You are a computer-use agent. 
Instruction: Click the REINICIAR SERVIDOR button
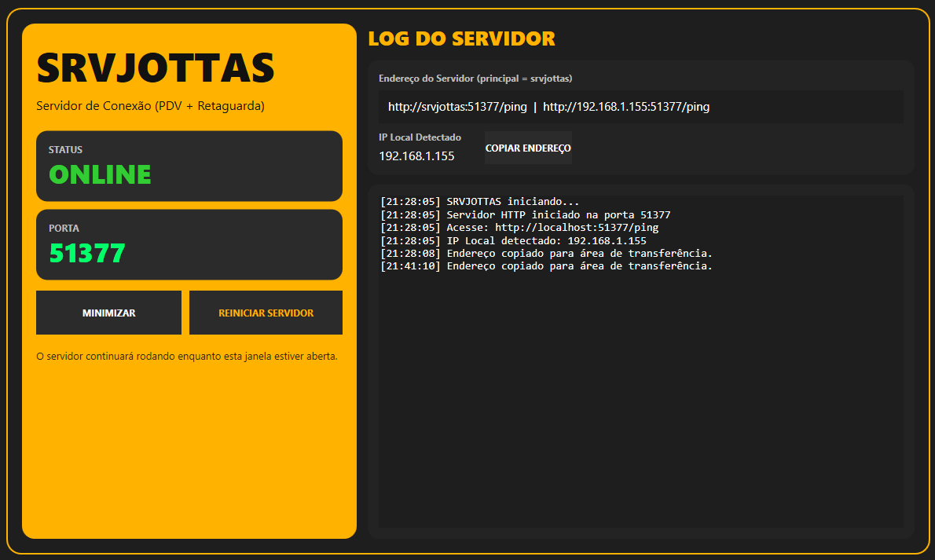coord(266,312)
